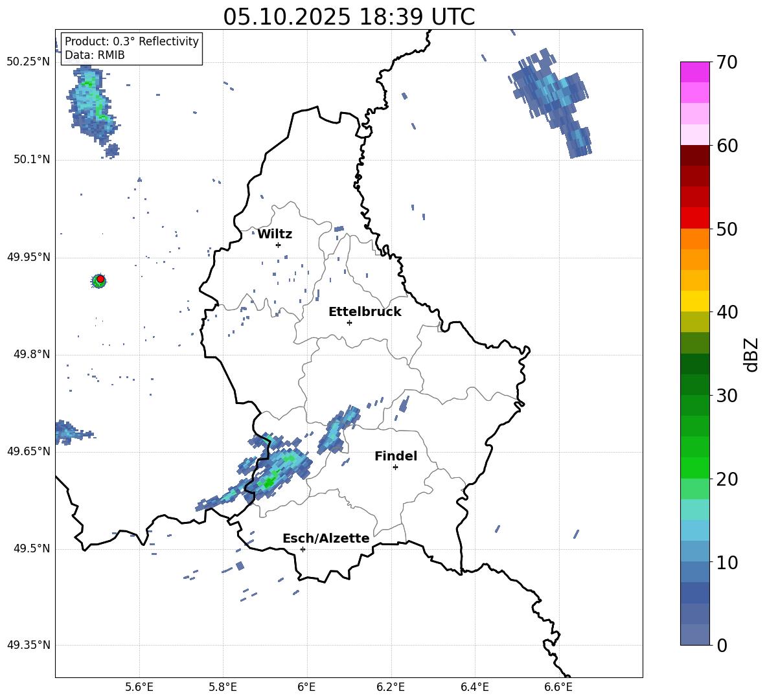
Task: Click the 6.4°E longitude label
Action: pyautogui.click(x=475, y=687)
